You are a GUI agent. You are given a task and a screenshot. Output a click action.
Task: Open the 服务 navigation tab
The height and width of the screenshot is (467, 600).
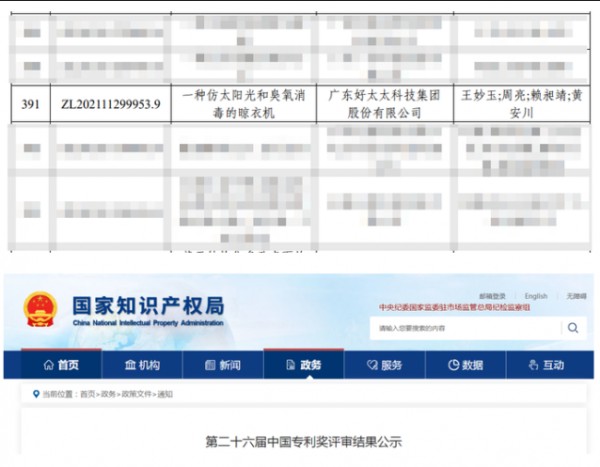(385, 365)
